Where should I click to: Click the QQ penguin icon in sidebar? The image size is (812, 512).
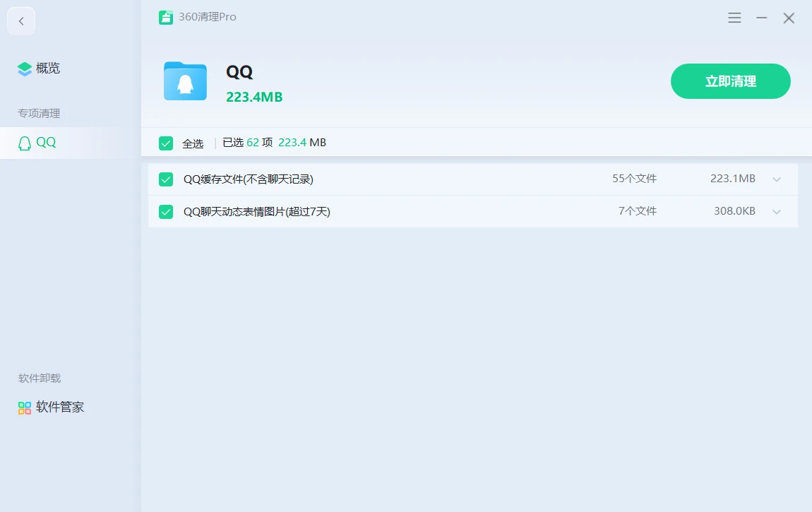pos(25,143)
